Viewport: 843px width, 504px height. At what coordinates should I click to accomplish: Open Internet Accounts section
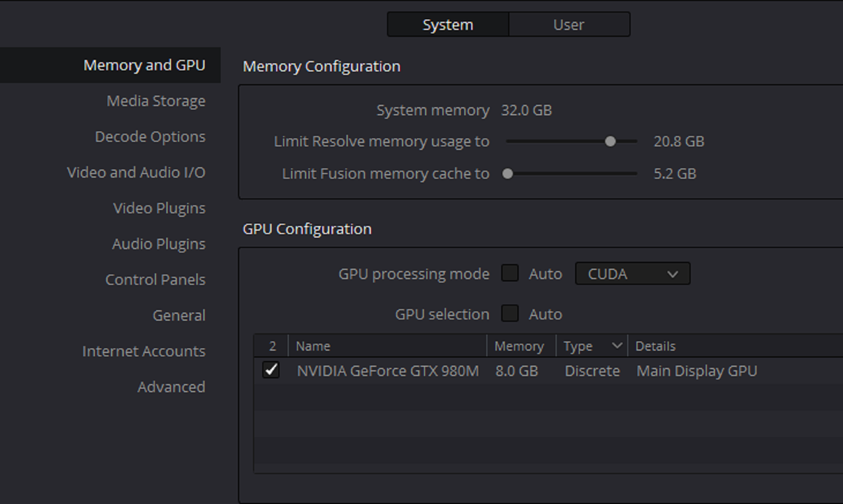[x=144, y=351]
